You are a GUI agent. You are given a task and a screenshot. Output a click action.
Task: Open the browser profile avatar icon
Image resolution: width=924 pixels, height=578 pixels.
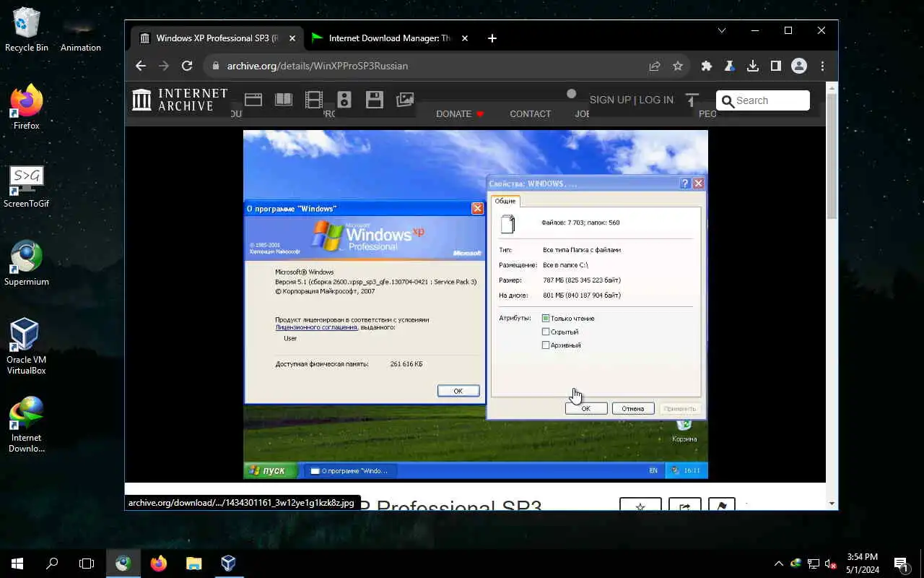coord(799,66)
